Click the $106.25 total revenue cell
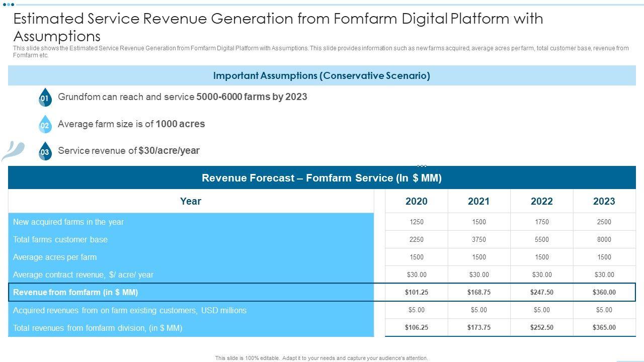Viewport: 644px width, 362px height. (417, 327)
